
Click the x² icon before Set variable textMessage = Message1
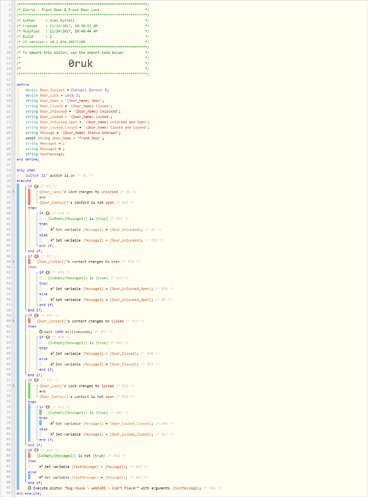(41, 478)
